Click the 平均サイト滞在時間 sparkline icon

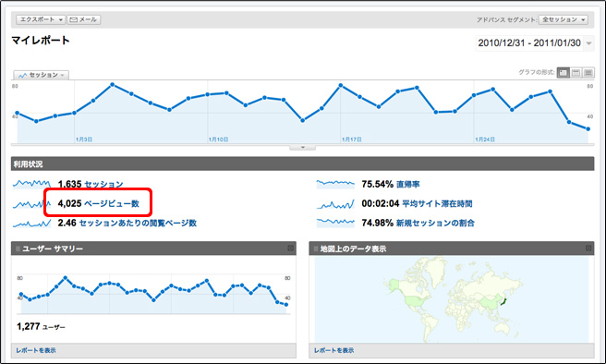335,203
